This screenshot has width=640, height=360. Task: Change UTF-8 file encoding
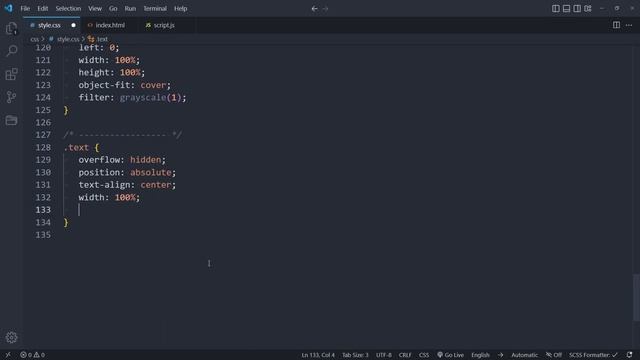(x=384, y=355)
